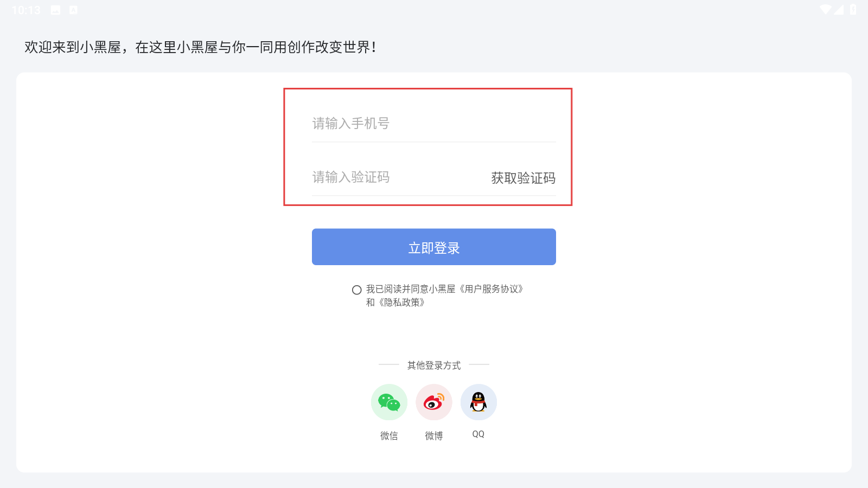This screenshot has width=868, height=488.
Task: Open the 《用户服务协议》 link
Action: (490, 289)
